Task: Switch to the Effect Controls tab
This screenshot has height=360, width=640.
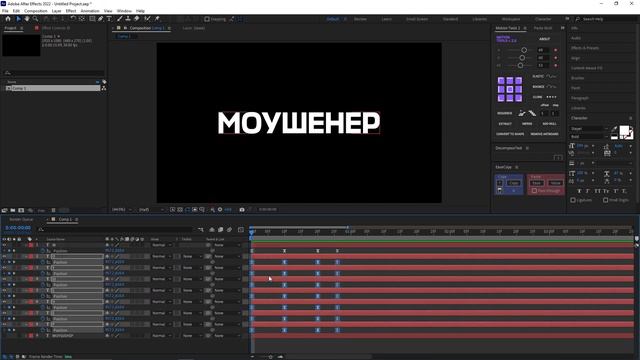Action: tap(56, 28)
